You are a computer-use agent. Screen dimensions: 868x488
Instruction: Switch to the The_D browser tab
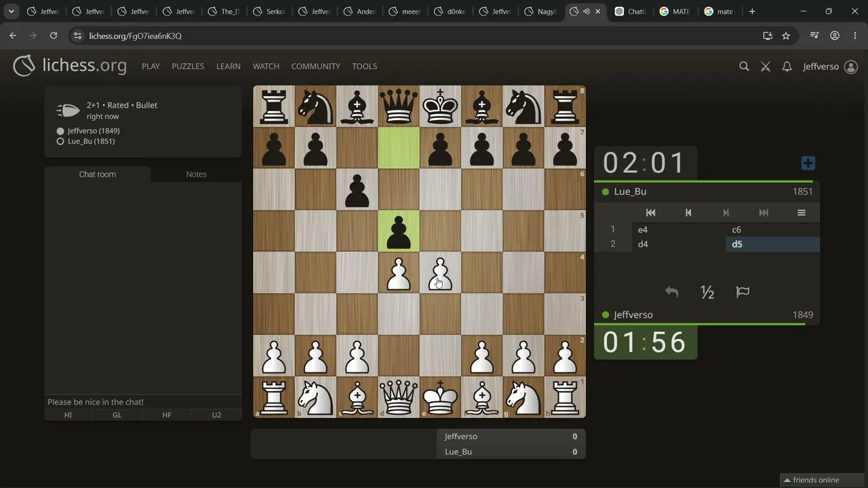point(224,12)
